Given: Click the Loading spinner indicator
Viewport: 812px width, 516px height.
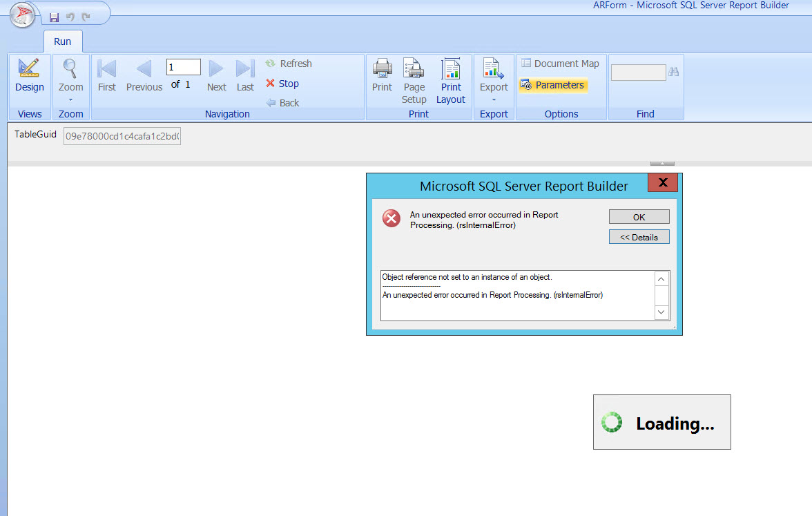Looking at the screenshot, I should tap(612, 422).
